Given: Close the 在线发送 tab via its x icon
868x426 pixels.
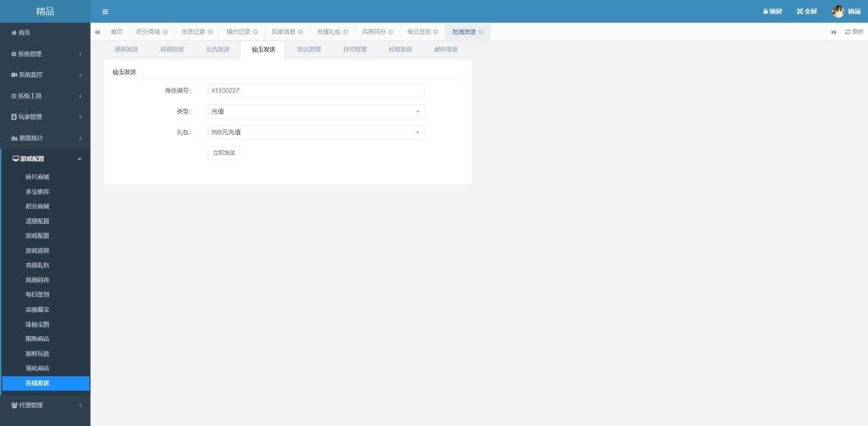Looking at the screenshot, I should point(481,31).
